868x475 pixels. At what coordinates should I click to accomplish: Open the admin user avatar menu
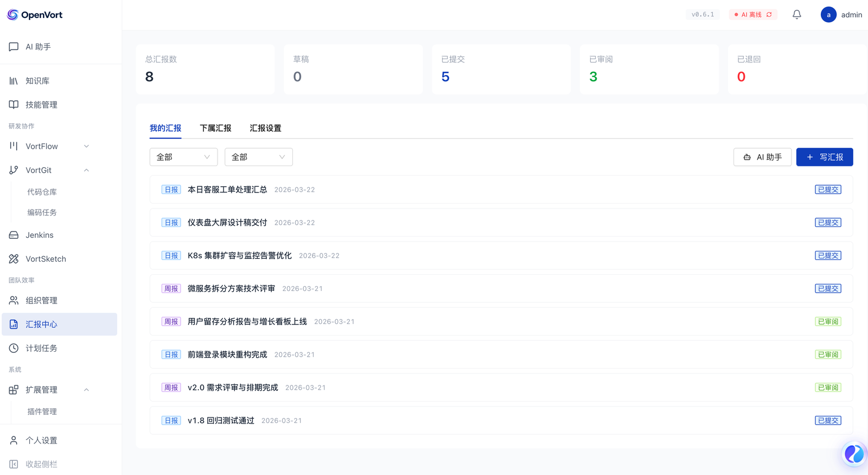[828, 15]
